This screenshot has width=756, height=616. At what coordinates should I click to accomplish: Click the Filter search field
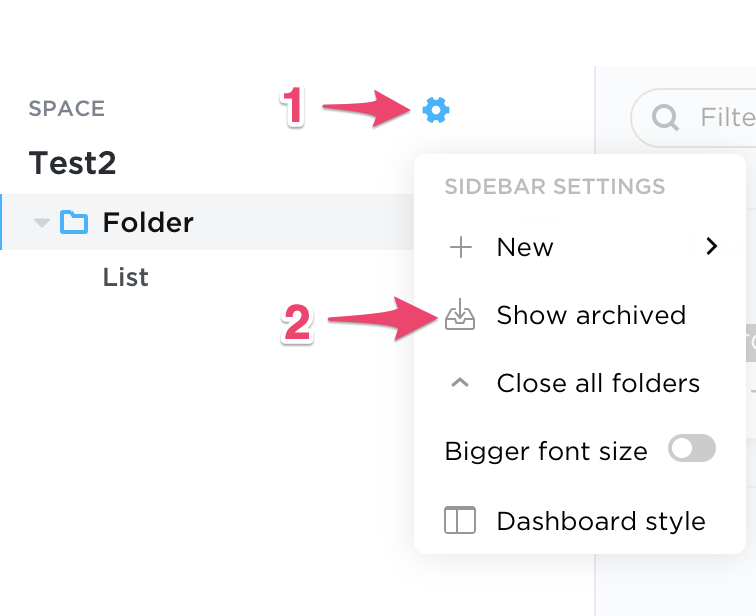tap(693, 118)
